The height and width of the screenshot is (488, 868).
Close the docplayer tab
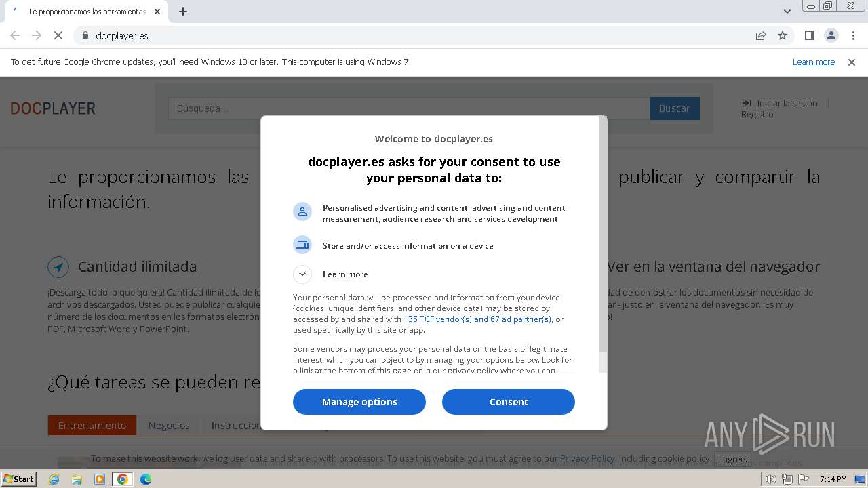click(x=157, y=12)
